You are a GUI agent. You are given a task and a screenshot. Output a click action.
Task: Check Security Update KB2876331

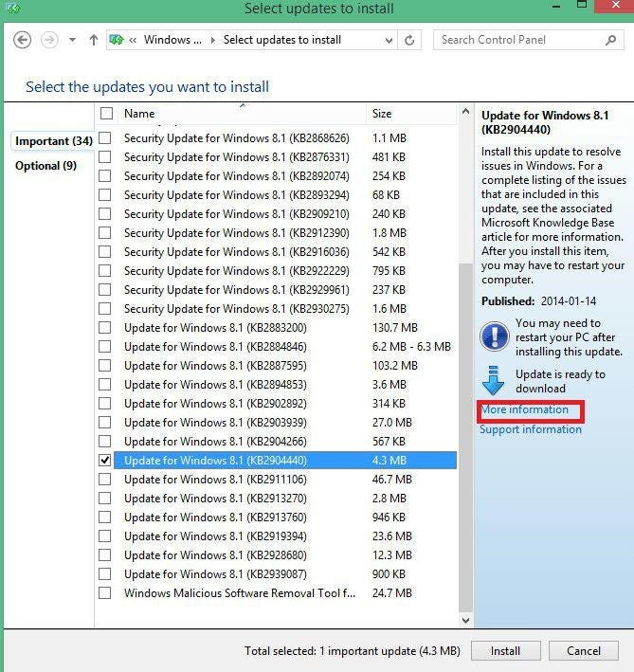(105, 156)
